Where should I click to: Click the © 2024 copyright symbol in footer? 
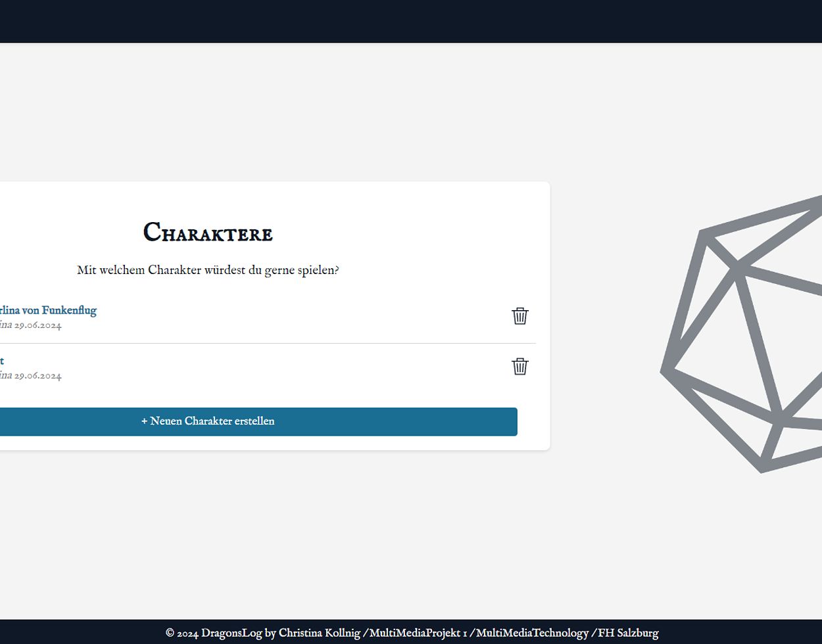(170, 633)
